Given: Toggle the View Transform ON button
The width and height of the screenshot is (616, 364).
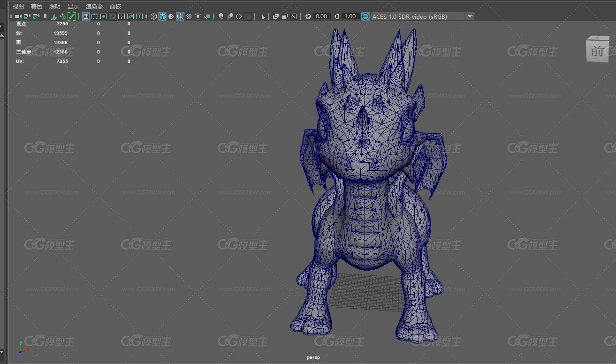Looking at the screenshot, I should [x=365, y=16].
